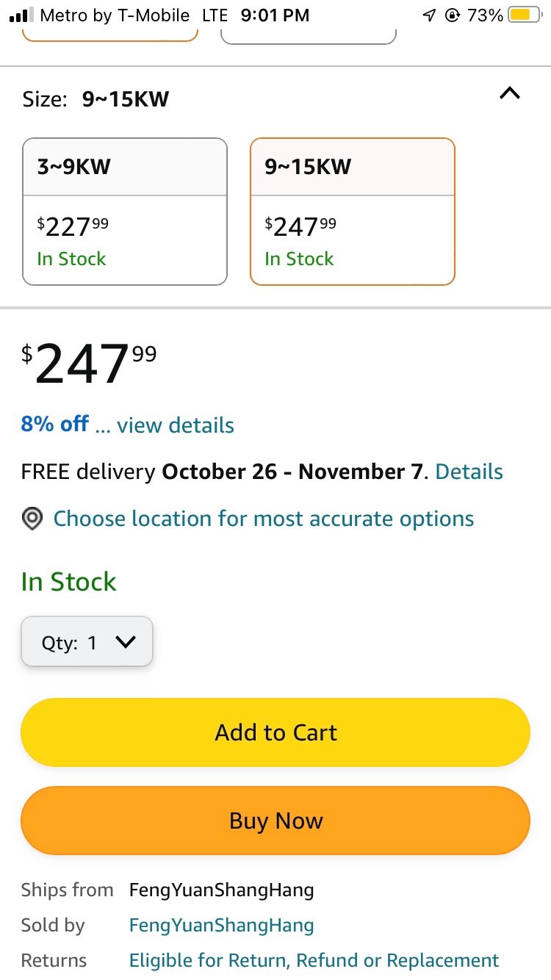The height and width of the screenshot is (980, 551).
Task: Tap the location pin icon
Action: [32, 519]
